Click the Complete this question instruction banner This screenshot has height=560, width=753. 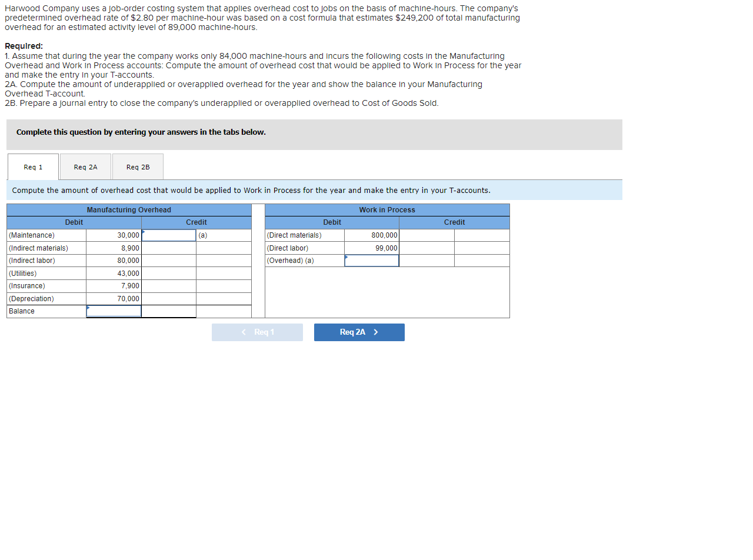point(314,135)
